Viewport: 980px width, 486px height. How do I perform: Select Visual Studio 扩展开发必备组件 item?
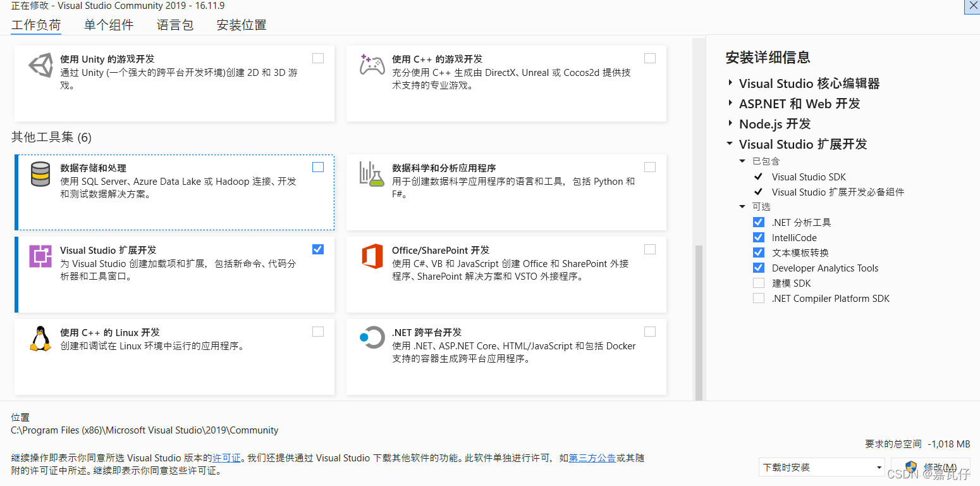838,192
